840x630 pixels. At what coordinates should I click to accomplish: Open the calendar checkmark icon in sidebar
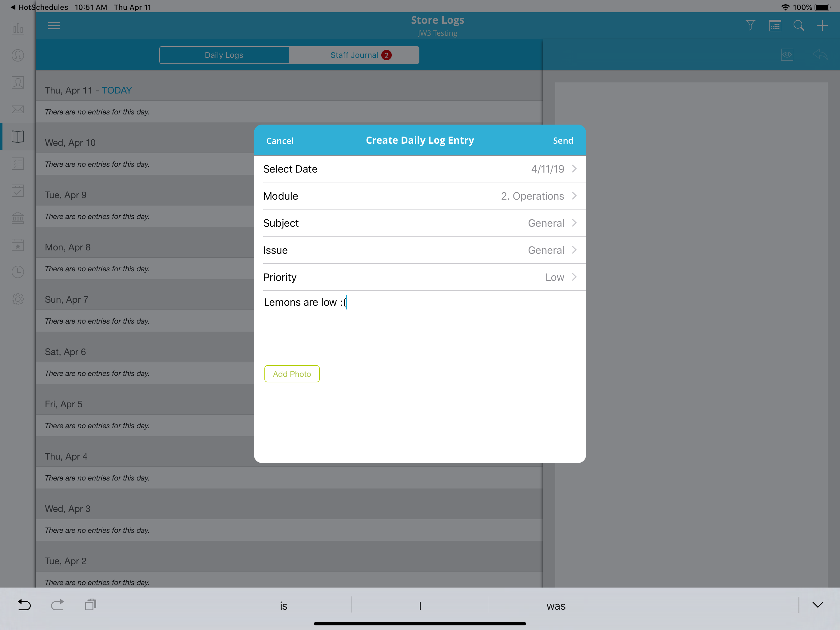tap(18, 191)
